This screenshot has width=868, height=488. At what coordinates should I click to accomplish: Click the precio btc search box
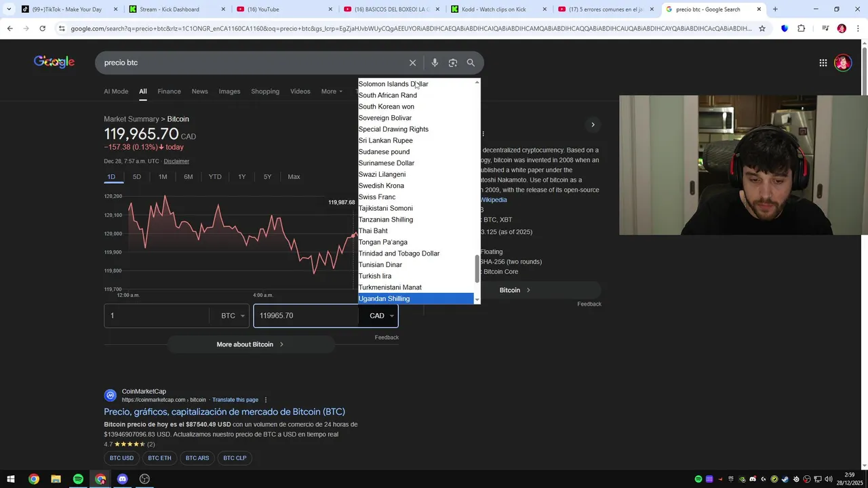pos(251,62)
